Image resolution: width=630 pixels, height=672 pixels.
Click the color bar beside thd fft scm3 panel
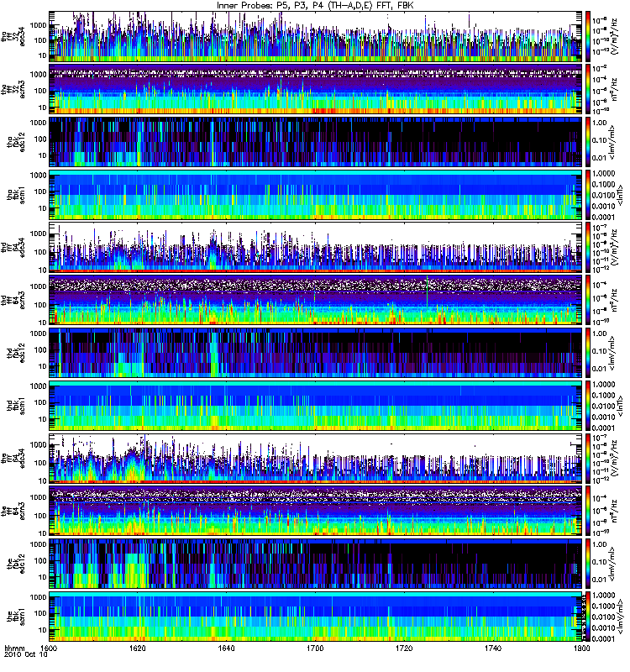tap(587, 300)
